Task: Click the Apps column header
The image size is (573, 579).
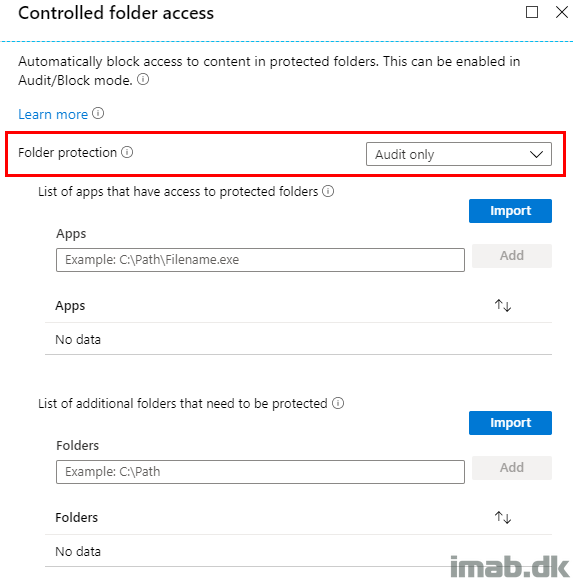Action: tap(70, 306)
